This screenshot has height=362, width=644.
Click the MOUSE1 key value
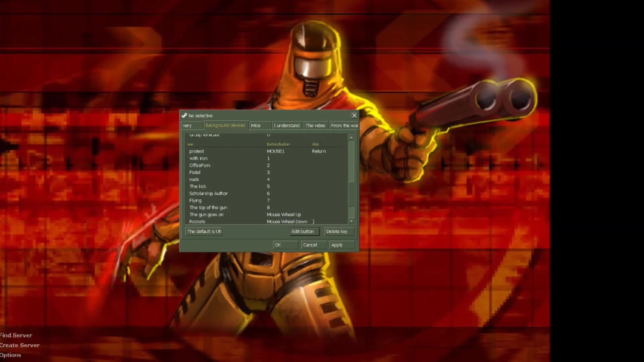pyautogui.click(x=275, y=151)
